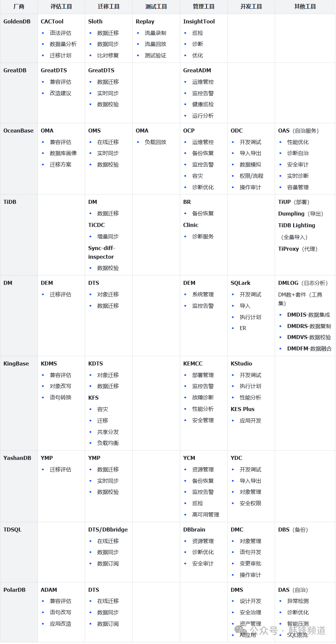Select the OceanBase vendor cell
Image resolution: width=336 pixels, height=644 pixels.
click(x=19, y=159)
